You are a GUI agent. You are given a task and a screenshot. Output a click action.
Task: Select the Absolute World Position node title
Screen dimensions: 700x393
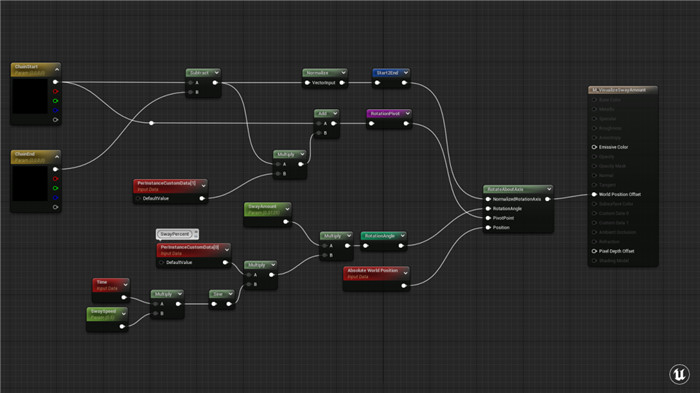tap(373, 271)
